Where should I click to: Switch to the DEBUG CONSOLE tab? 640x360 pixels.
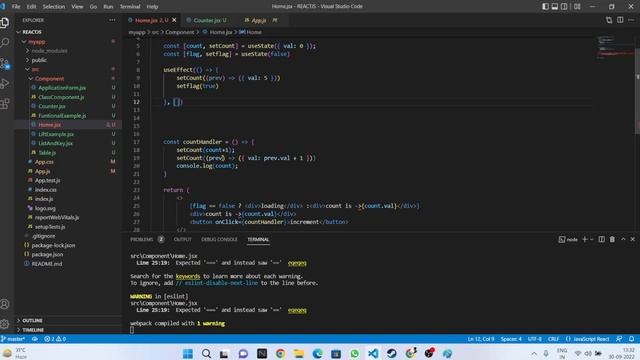[x=219, y=239]
